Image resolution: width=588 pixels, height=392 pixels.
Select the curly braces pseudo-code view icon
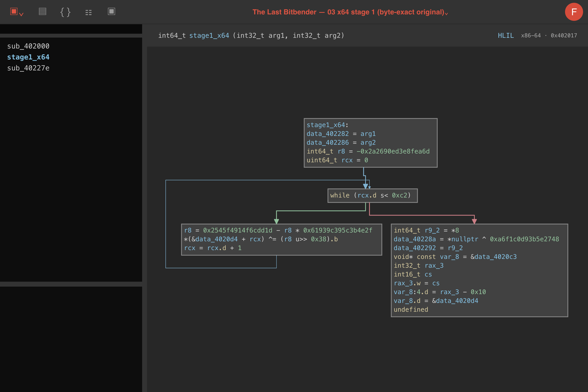click(x=65, y=12)
